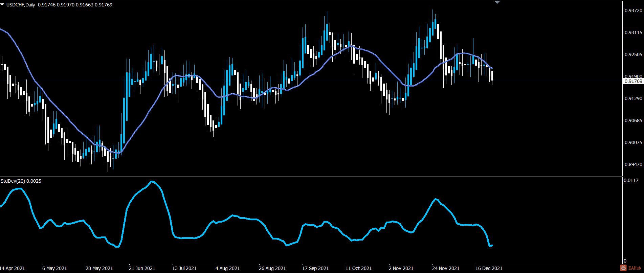Click the 28 May 2021 date label
Image resolution: width=644 pixels, height=273 pixels.
click(99, 268)
